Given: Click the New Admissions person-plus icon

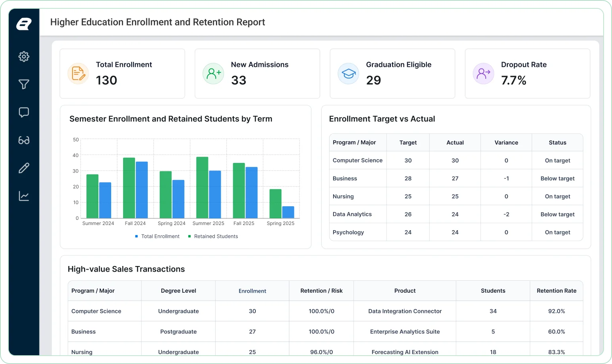Looking at the screenshot, I should (213, 74).
